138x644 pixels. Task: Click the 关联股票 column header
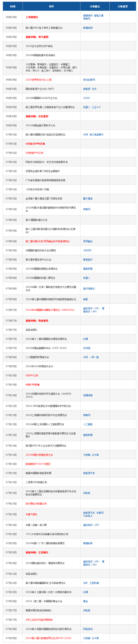click(123, 6)
